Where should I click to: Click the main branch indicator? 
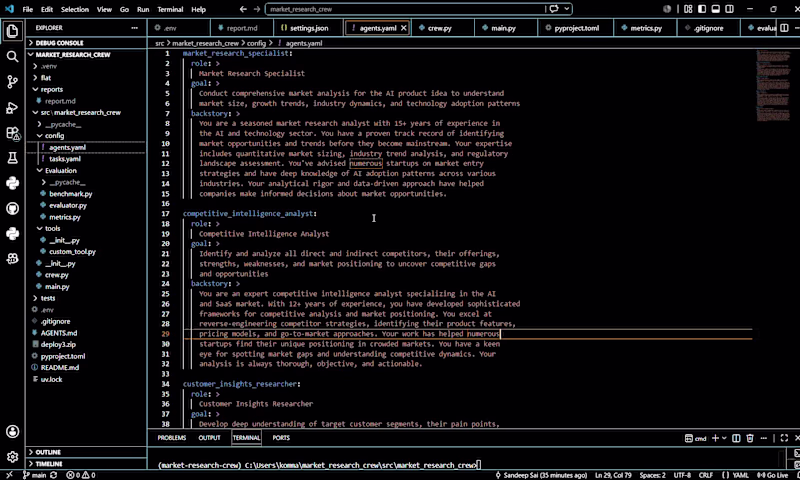(x=34, y=475)
